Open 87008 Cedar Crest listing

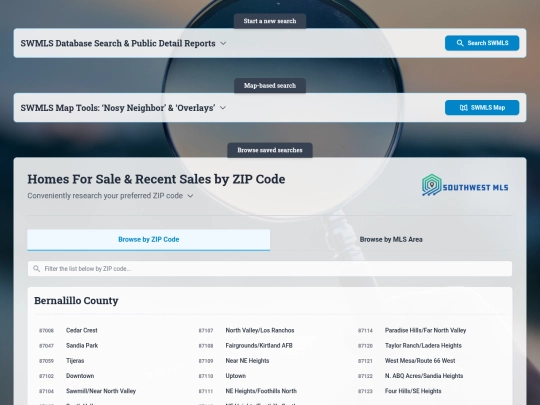[68, 331]
